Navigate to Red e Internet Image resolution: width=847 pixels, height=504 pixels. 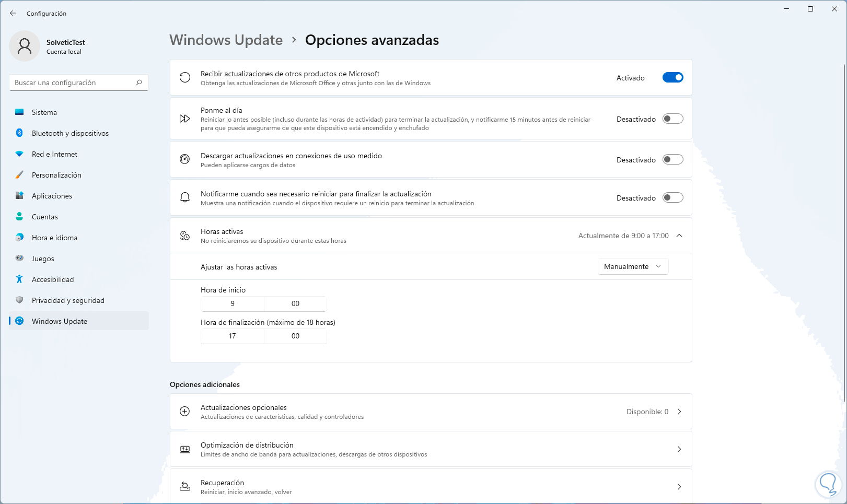point(79,154)
